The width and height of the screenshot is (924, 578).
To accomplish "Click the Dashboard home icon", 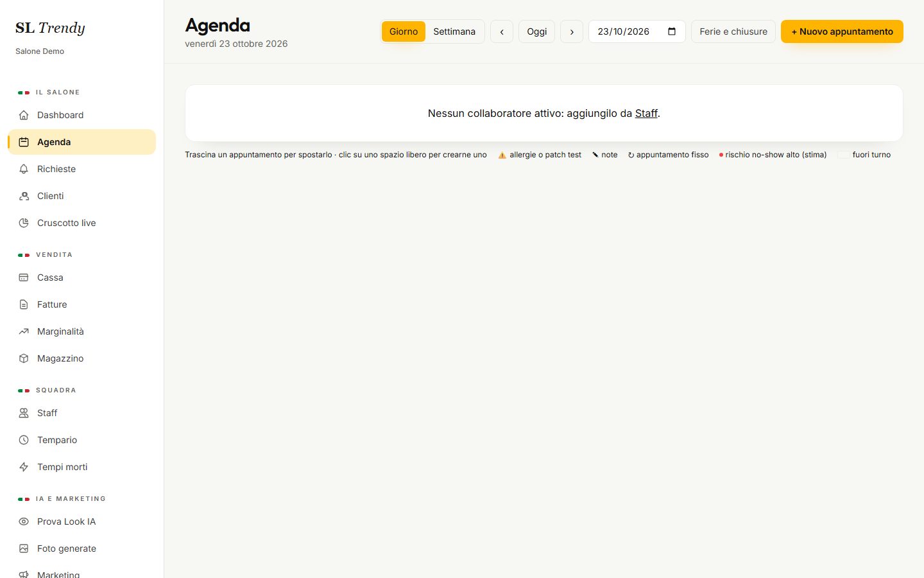I will [24, 115].
